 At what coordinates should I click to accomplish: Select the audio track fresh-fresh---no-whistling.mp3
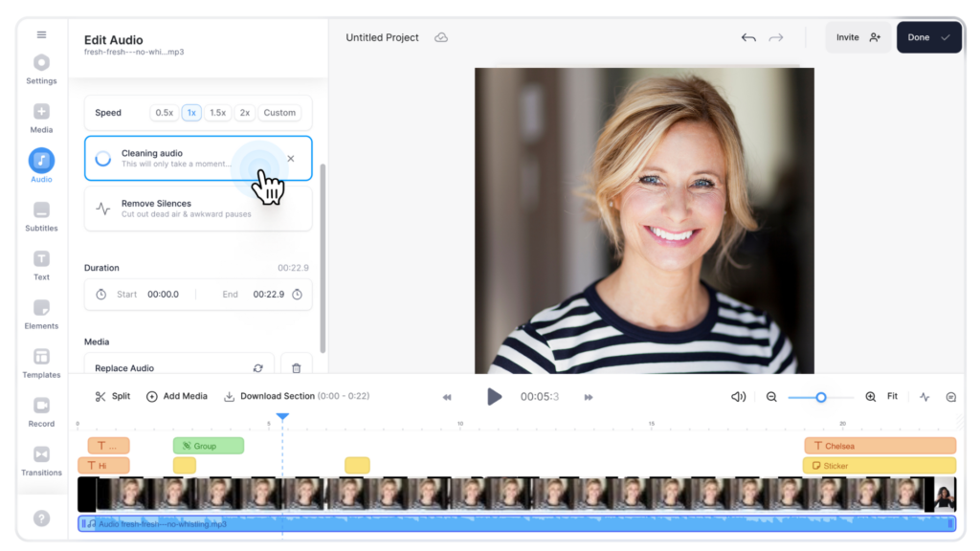(517, 523)
